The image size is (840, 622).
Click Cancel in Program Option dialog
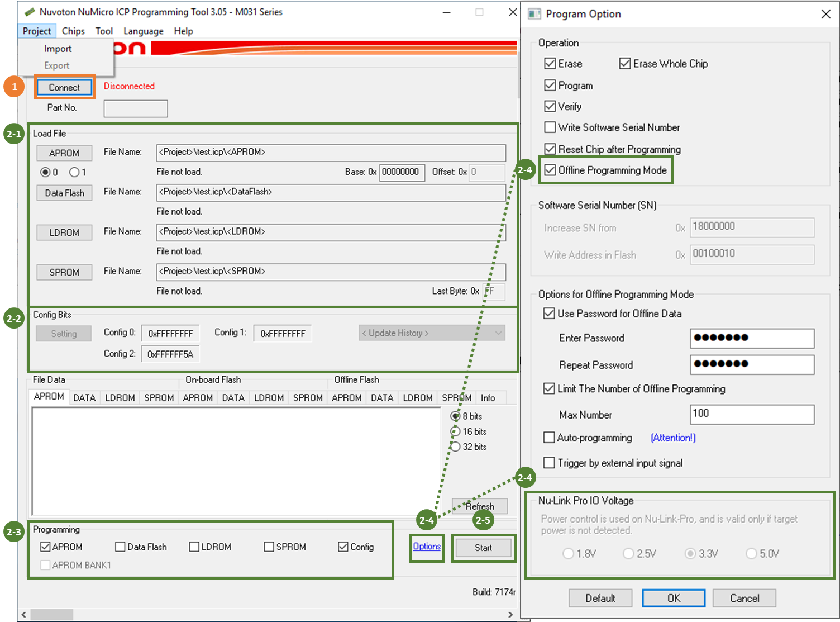tap(744, 598)
